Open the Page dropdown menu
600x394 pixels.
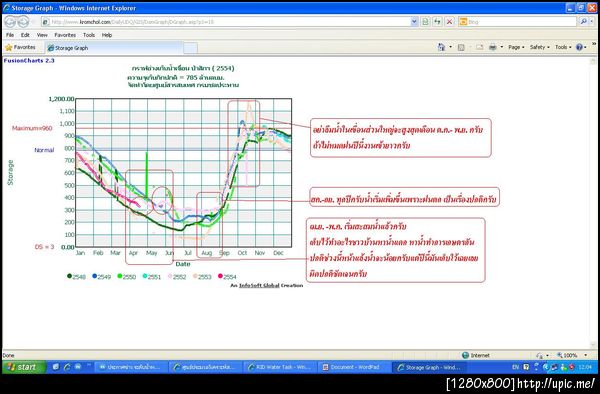[x=516, y=47]
